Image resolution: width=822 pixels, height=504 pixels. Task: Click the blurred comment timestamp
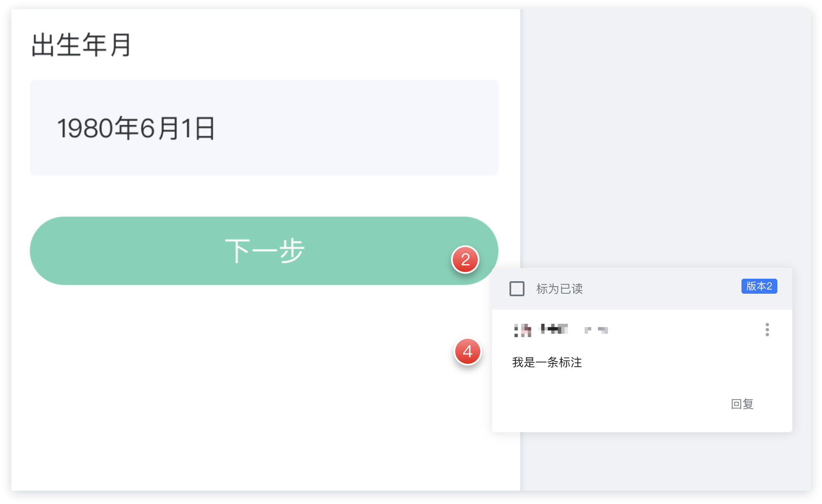click(x=596, y=330)
